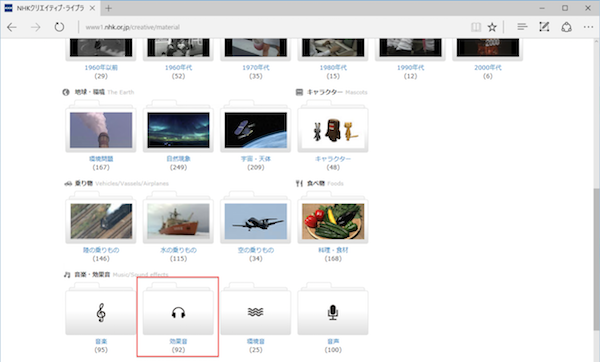The height and width of the screenshot is (362, 600).
Task: Click the 2000年代 film thumbnail
Action: click(x=488, y=47)
